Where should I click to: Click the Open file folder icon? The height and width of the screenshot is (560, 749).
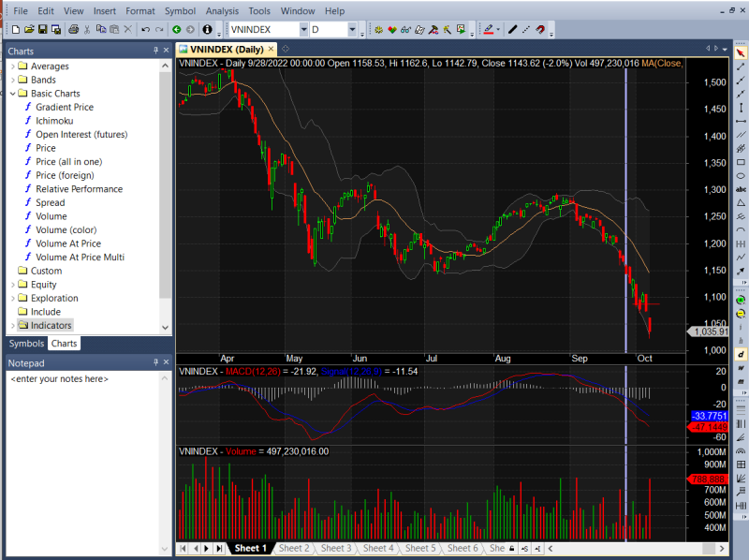pyautogui.click(x=29, y=30)
